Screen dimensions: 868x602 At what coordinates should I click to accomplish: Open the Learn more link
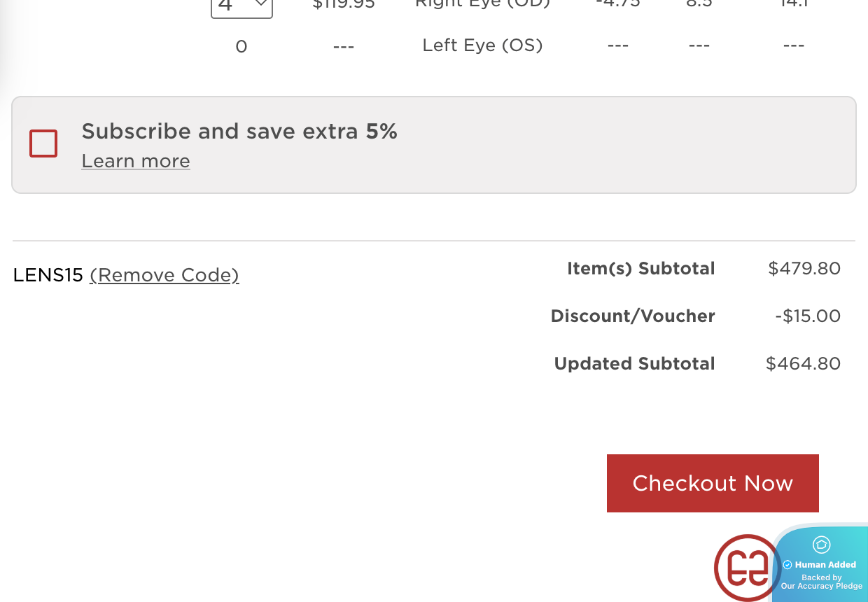click(x=136, y=161)
